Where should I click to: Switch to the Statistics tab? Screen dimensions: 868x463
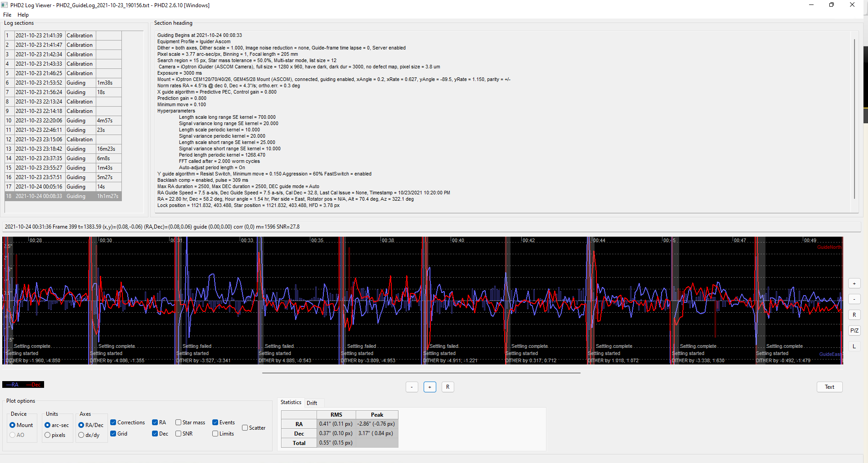[x=291, y=402]
